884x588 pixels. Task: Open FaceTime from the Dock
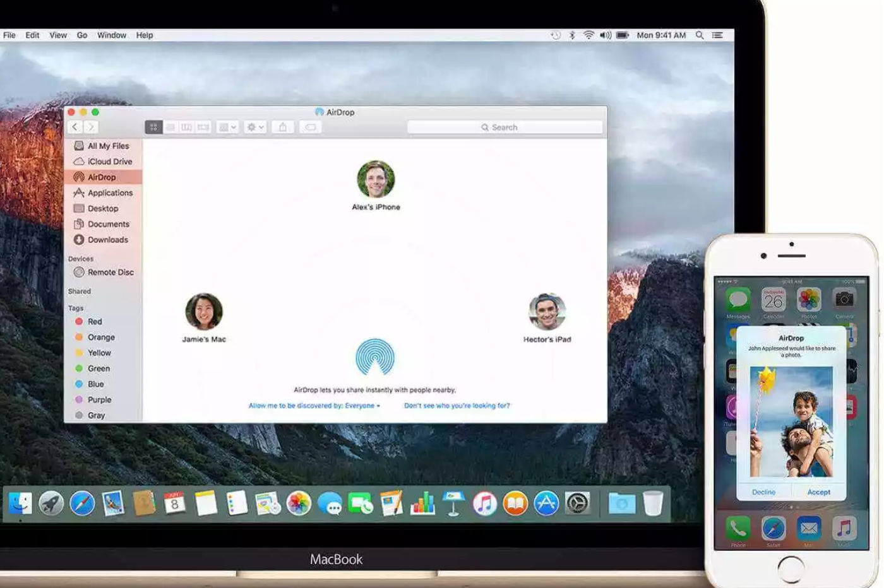[361, 503]
